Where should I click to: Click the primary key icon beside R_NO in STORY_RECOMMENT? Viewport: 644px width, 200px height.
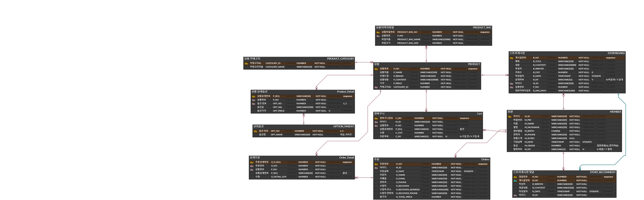click(515, 177)
